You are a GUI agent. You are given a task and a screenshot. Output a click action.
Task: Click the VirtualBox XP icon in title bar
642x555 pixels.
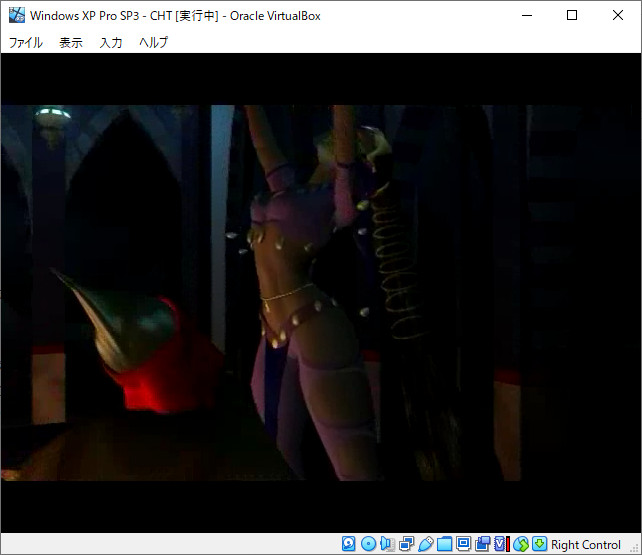coord(17,16)
